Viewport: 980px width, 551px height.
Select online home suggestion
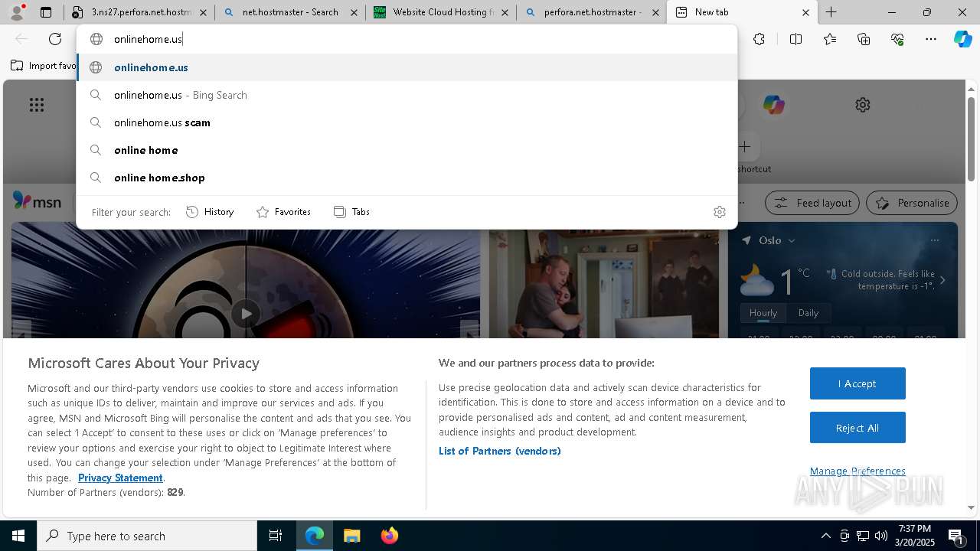tap(407, 150)
